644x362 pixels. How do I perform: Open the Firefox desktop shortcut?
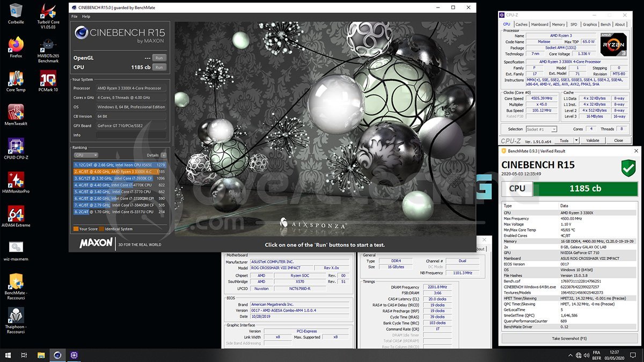pyautogui.click(x=16, y=47)
